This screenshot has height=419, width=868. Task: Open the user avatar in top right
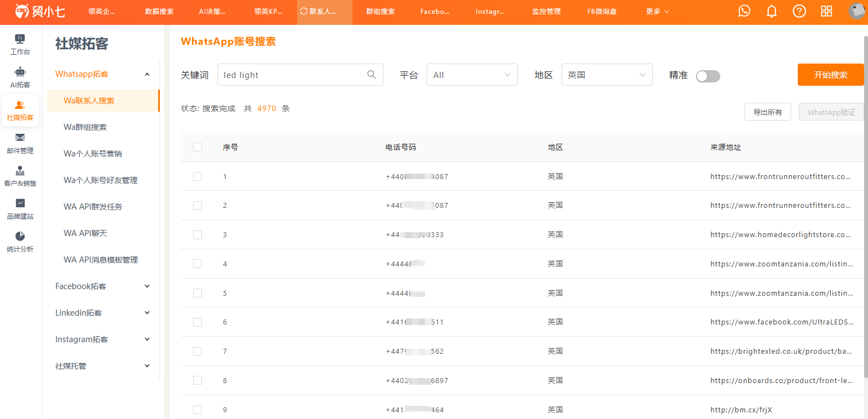pos(857,11)
